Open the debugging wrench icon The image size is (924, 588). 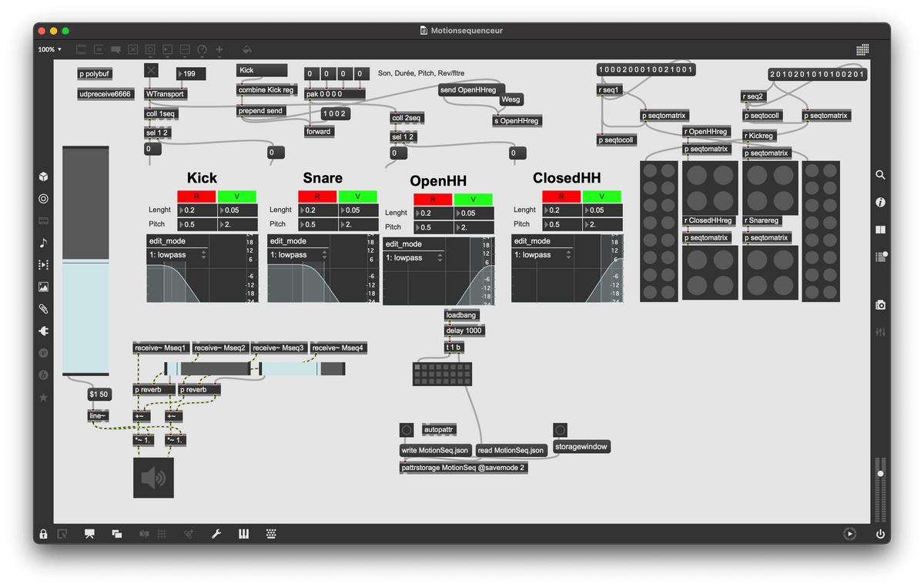216,533
